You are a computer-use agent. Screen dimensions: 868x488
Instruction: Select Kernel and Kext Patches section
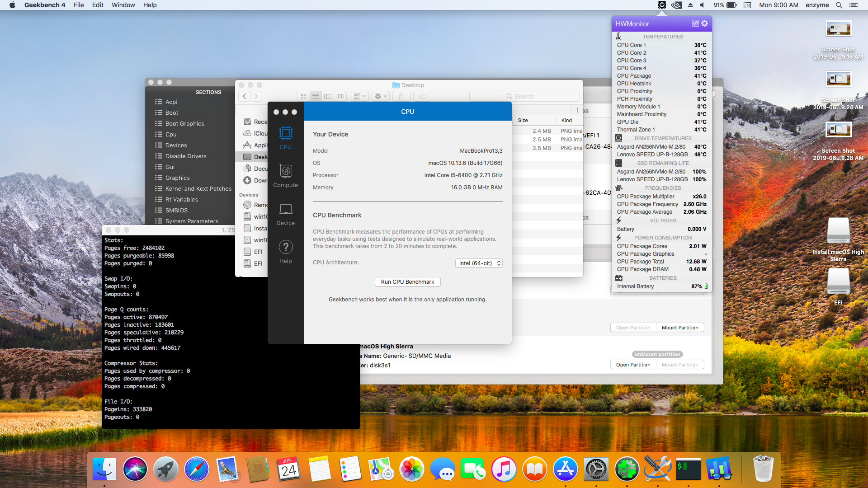pos(198,189)
